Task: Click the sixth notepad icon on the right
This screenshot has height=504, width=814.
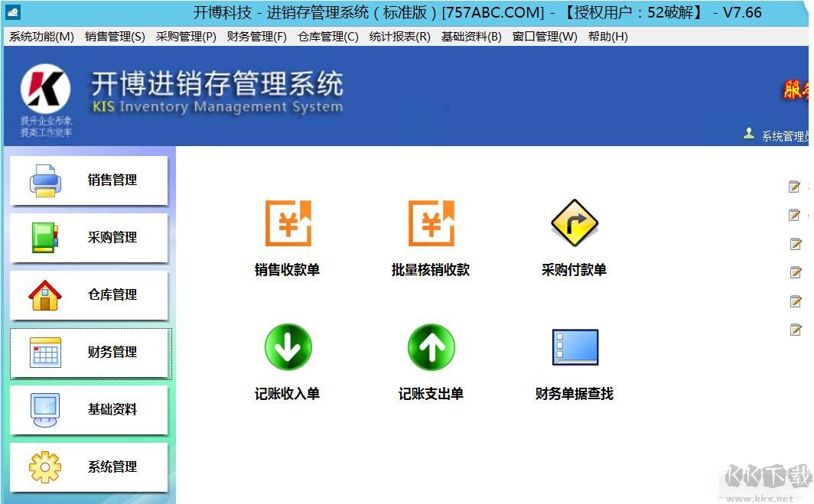Action: (796, 330)
